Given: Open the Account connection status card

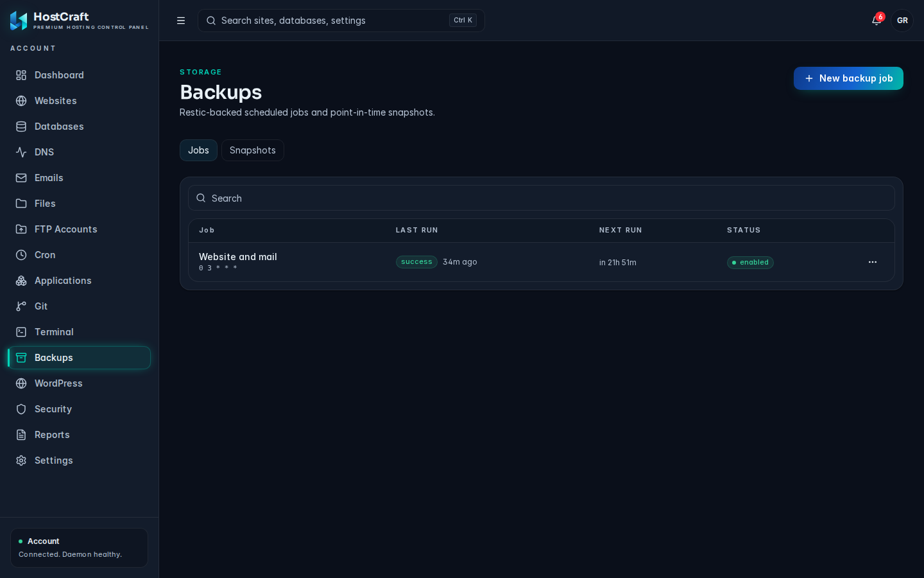Looking at the screenshot, I should [80, 548].
